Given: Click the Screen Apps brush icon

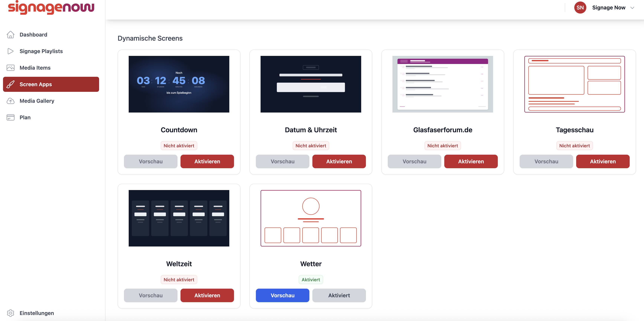Looking at the screenshot, I should [11, 84].
